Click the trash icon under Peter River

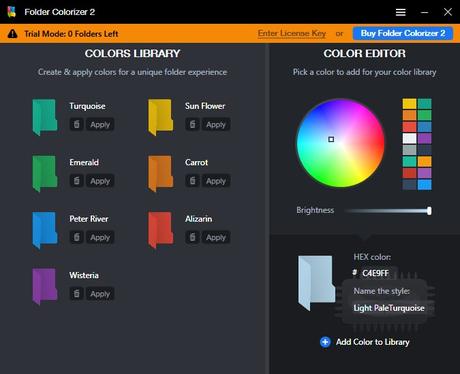click(x=77, y=237)
